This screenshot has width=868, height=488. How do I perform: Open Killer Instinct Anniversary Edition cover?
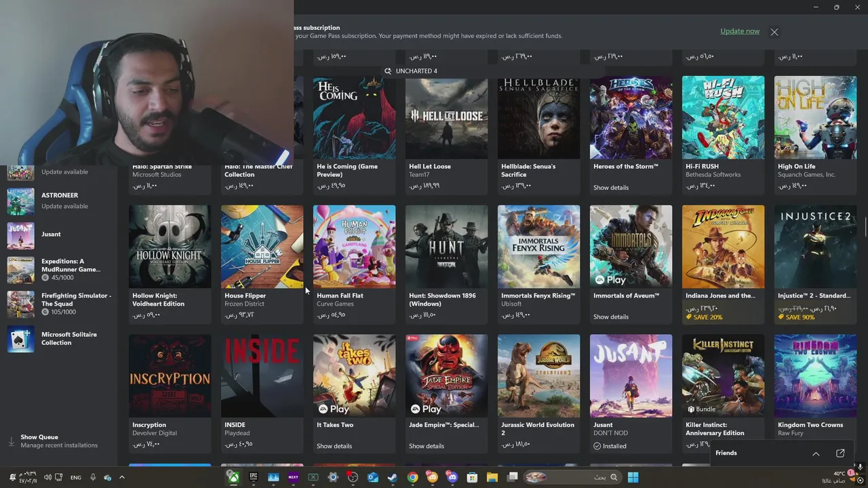(724, 376)
